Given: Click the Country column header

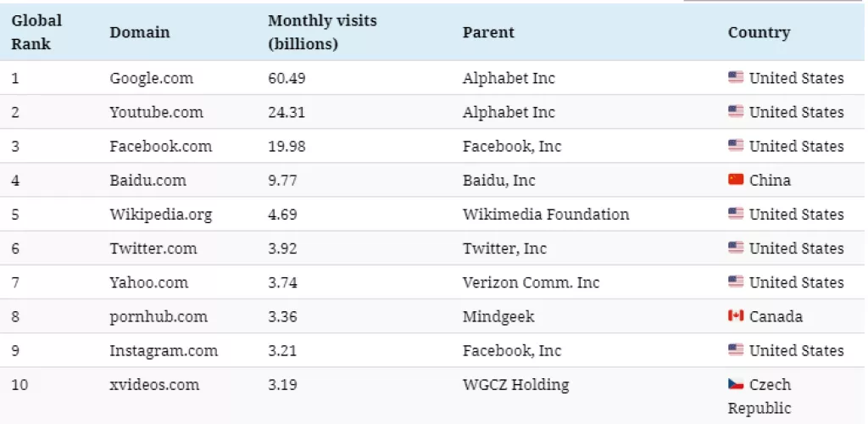Looking at the screenshot, I should (x=759, y=32).
